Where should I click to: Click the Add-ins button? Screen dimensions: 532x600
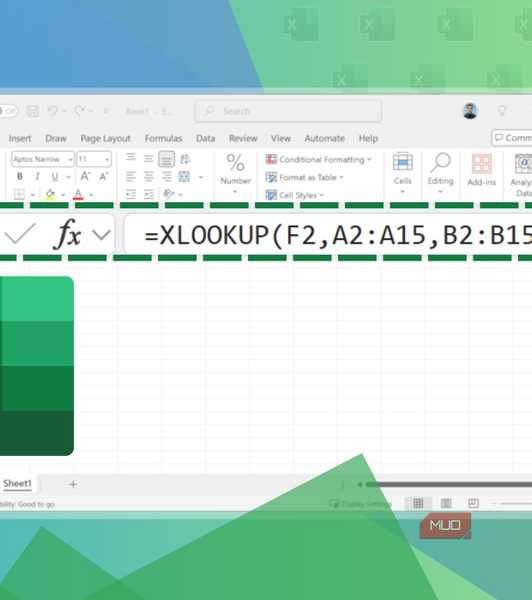click(x=481, y=170)
